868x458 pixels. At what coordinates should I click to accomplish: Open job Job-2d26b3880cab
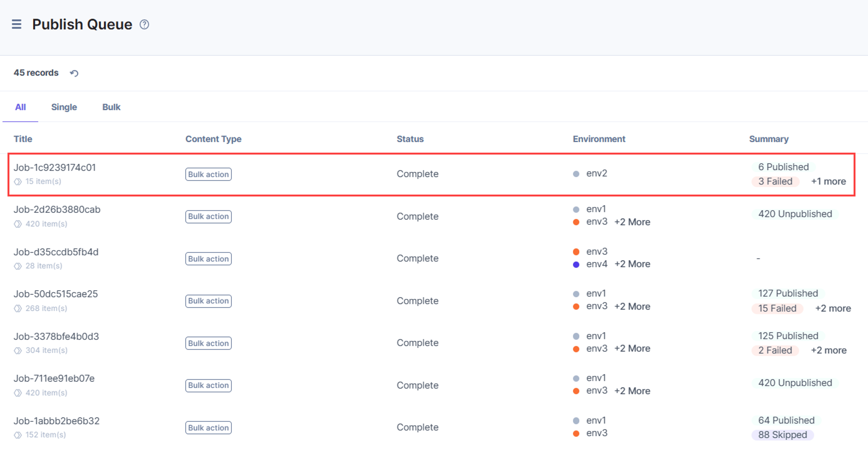[x=57, y=210]
